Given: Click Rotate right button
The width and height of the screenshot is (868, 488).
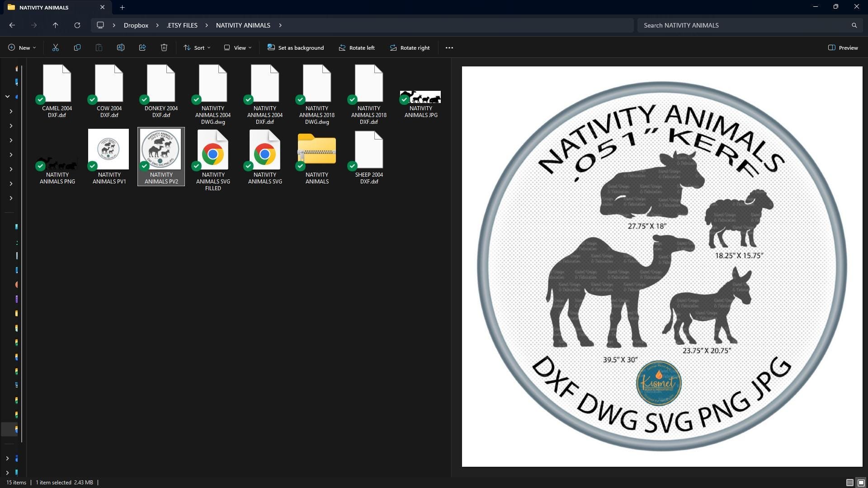Looking at the screenshot, I should 410,47.
